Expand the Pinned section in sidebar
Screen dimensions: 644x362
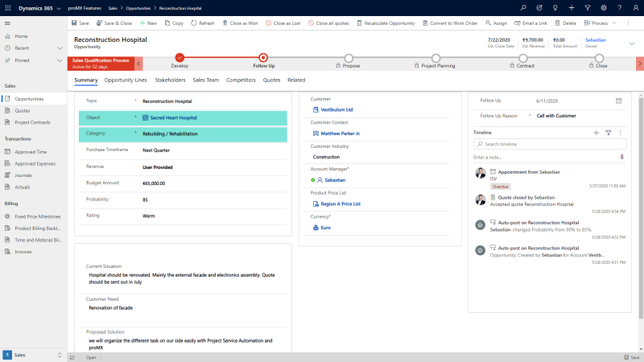tap(60, 60)
